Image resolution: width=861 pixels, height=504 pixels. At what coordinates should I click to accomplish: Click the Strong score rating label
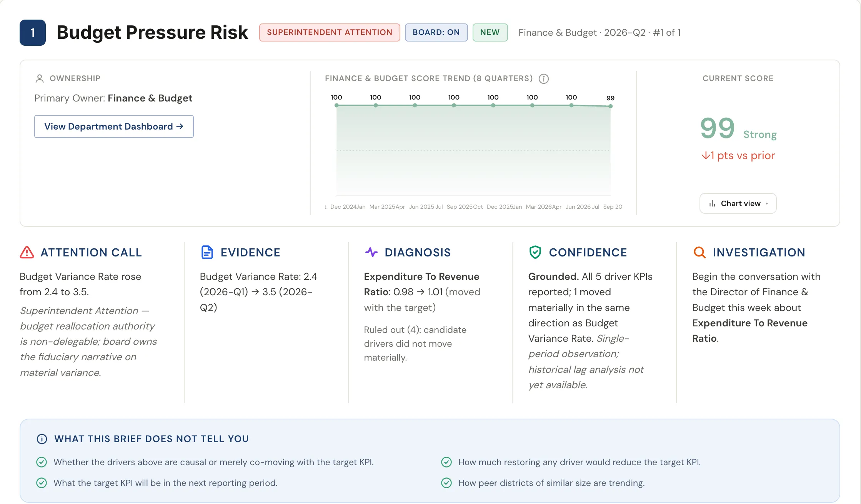click(760, 135)
